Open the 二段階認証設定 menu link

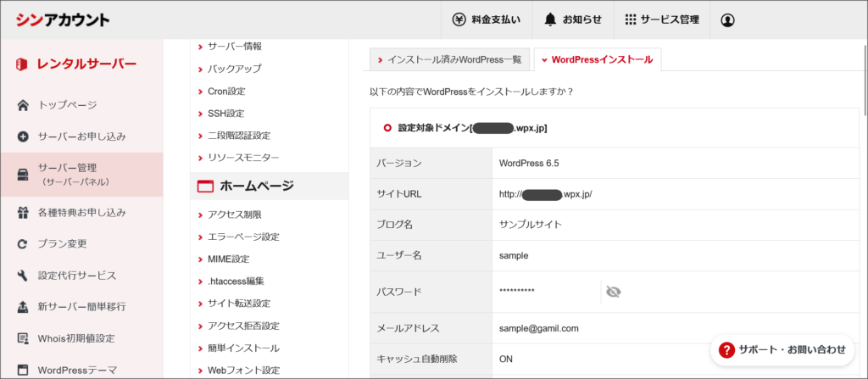(239, 135)
